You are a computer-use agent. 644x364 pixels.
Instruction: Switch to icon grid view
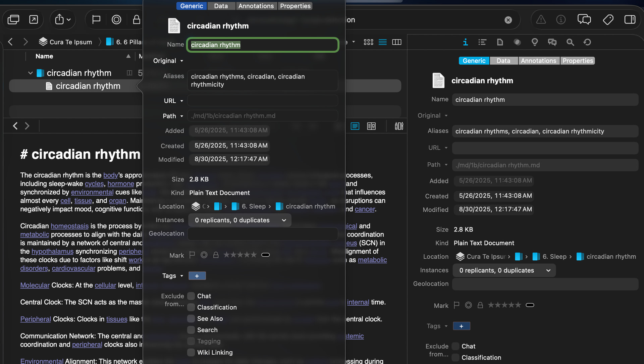pyautogui.click(x=368, y=42)
